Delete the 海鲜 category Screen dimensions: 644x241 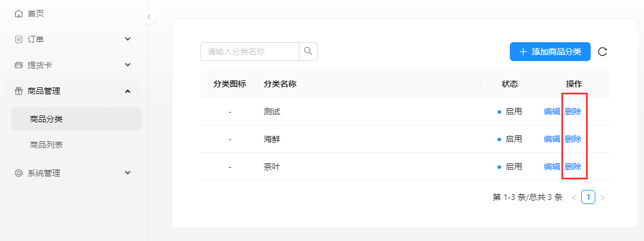(573, 139)
